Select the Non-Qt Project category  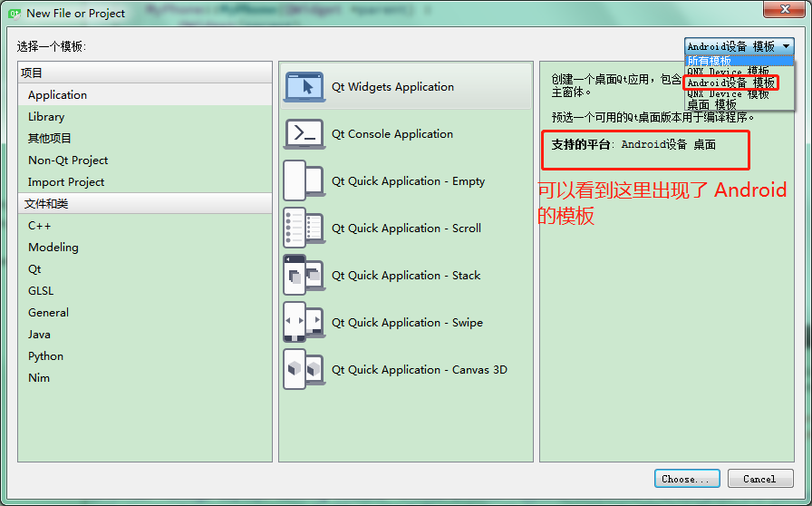point(145,161)
